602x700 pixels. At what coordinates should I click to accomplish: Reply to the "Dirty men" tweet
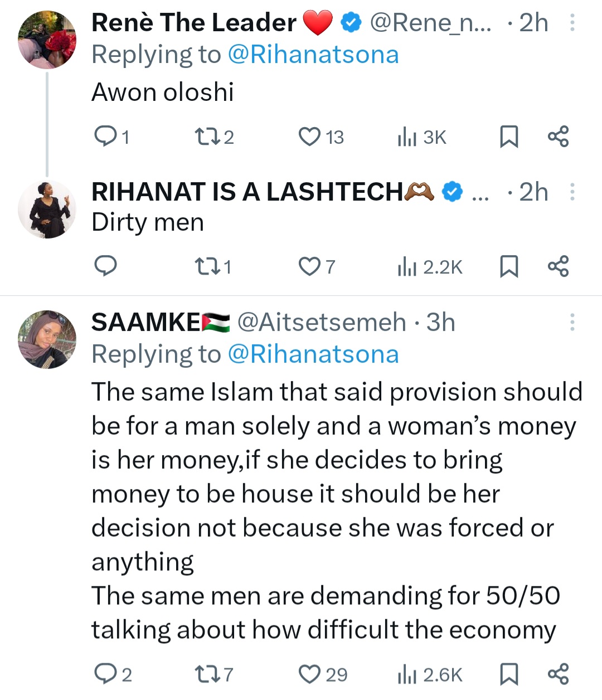click(105, 266)
